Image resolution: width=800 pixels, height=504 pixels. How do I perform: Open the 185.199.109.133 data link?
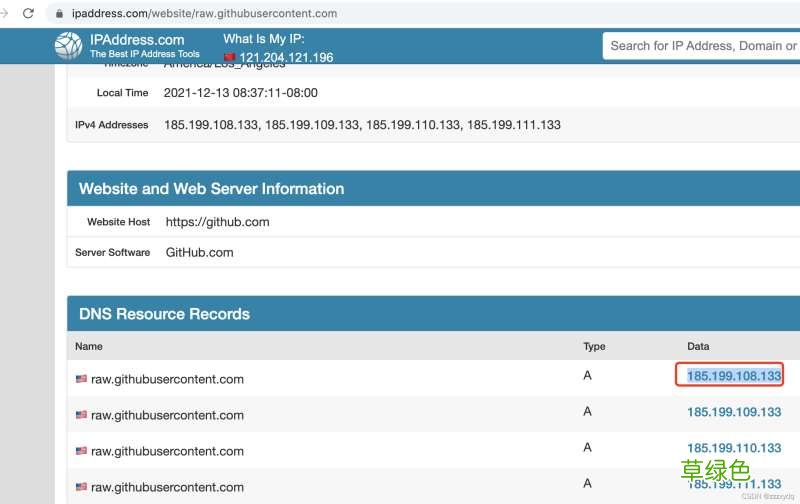[734, 412]
